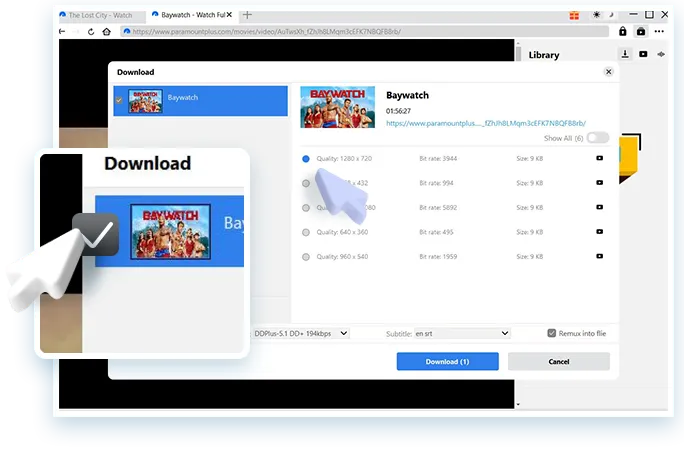
Task: Close the Download dialog
Action: pos(609,72)
